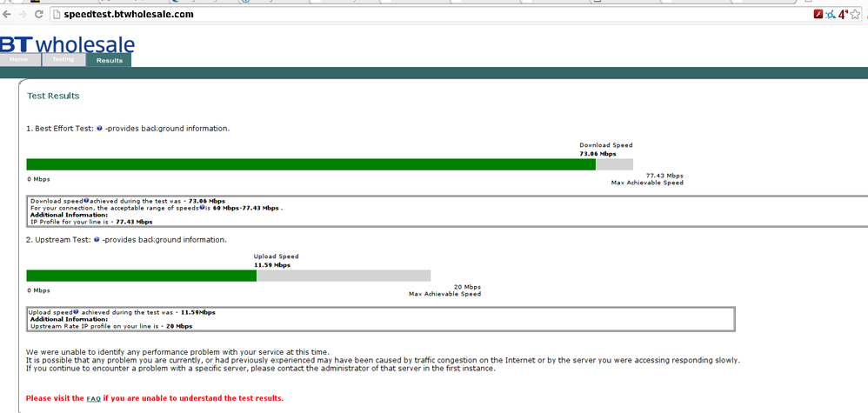Click the red 'Please visit the' notice text

pos(55,398)
